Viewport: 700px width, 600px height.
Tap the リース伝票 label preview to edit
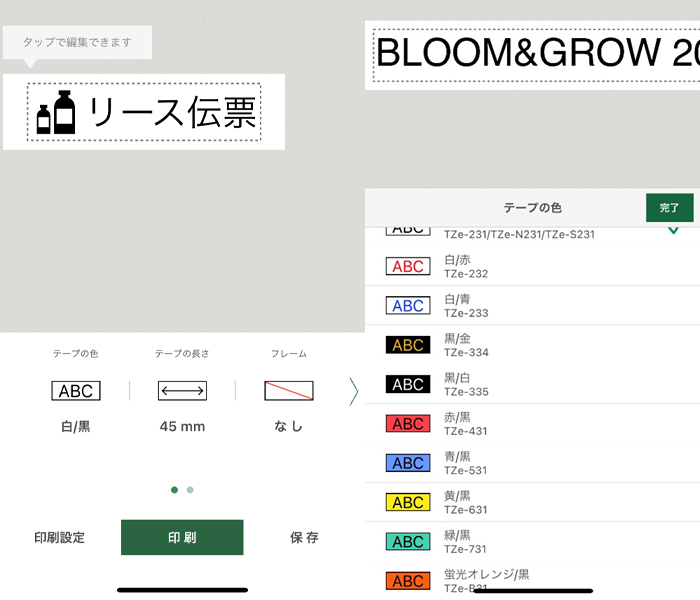pyautogui.click(x=144, y=112)
